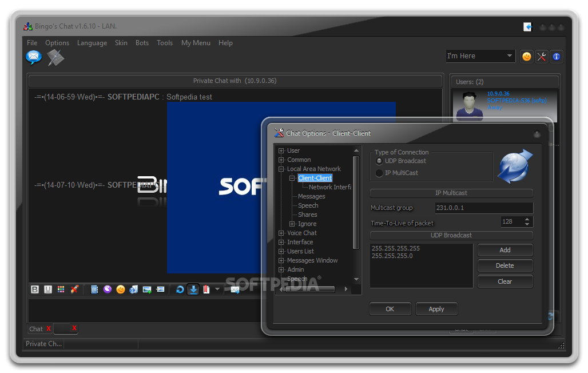Click the blue arrow icon in title bar
This screenshot has height=373, width=588.
click(527, 27)
